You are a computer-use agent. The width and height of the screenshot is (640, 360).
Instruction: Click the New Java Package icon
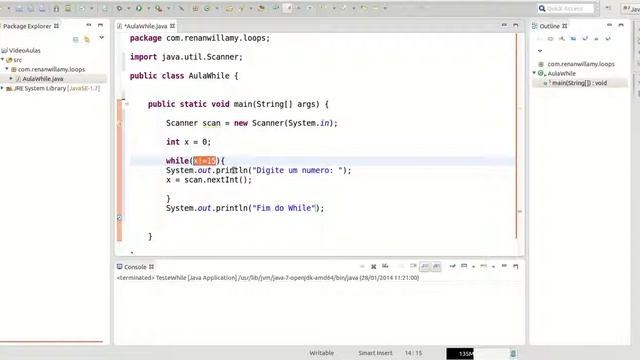pos(195,8)
